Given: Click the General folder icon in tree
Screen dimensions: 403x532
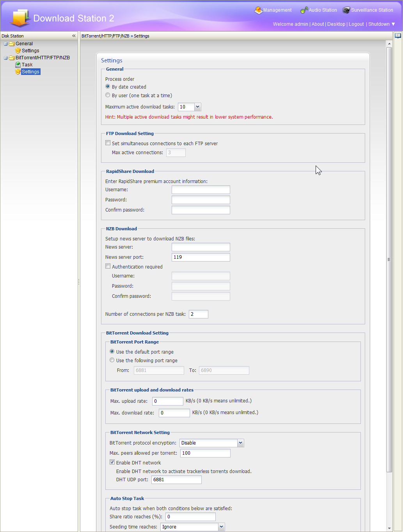Looking at the screenshot, I should 12,44.
